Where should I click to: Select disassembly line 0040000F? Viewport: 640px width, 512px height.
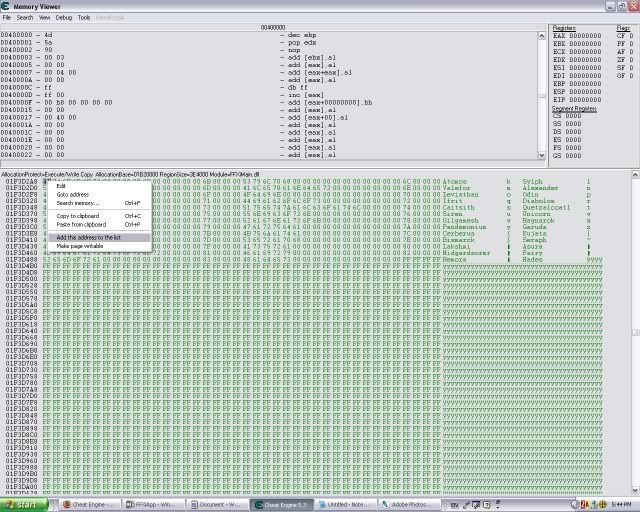point(269,102)
